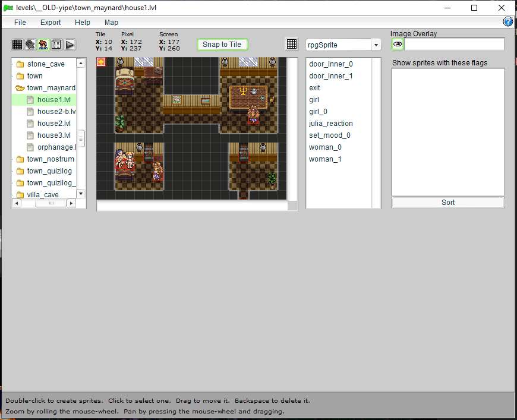Select the sprite character mode icon
517x420 pixels.
43,45
